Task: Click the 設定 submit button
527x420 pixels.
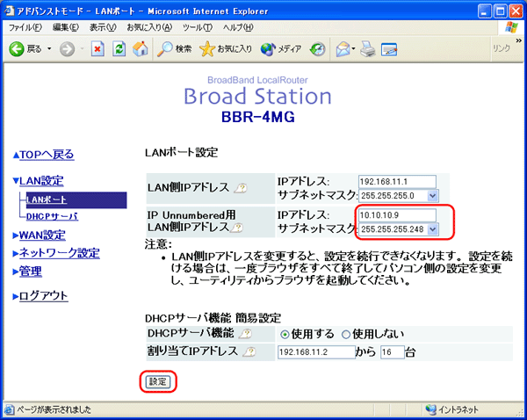Action: (x=158, y=381)
